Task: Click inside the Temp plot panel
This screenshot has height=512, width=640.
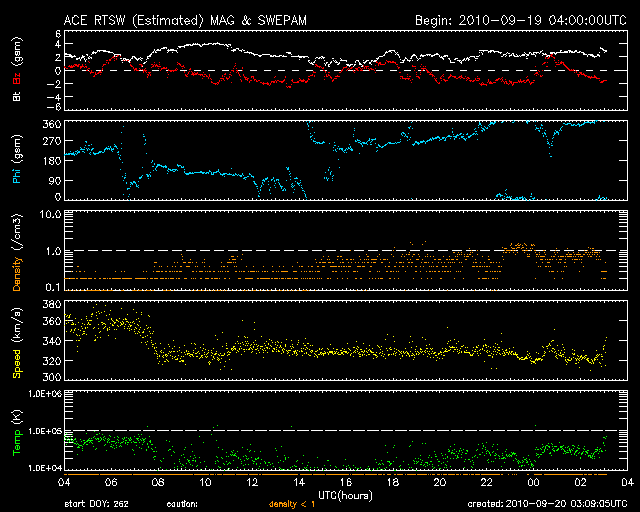Action: [x=346, y=431]
